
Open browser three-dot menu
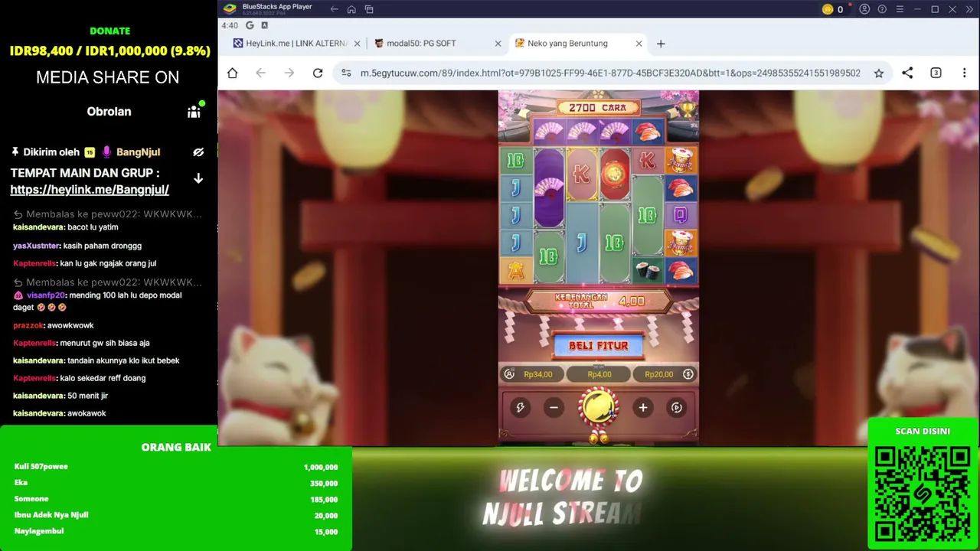tap(964, 73)
